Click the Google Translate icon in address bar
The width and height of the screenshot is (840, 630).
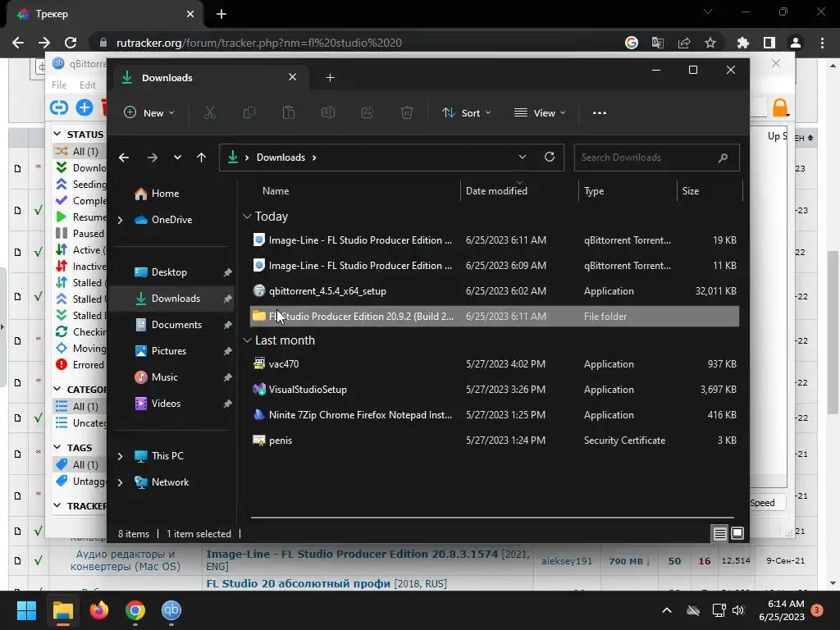point(658,43)
